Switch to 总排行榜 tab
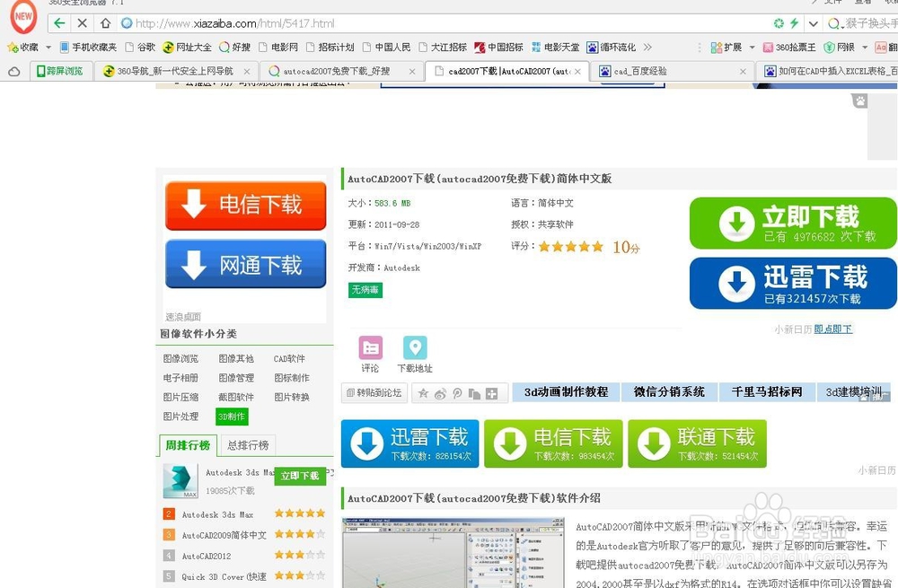Viewport: 898px width, 588px height. pos(248,445)
